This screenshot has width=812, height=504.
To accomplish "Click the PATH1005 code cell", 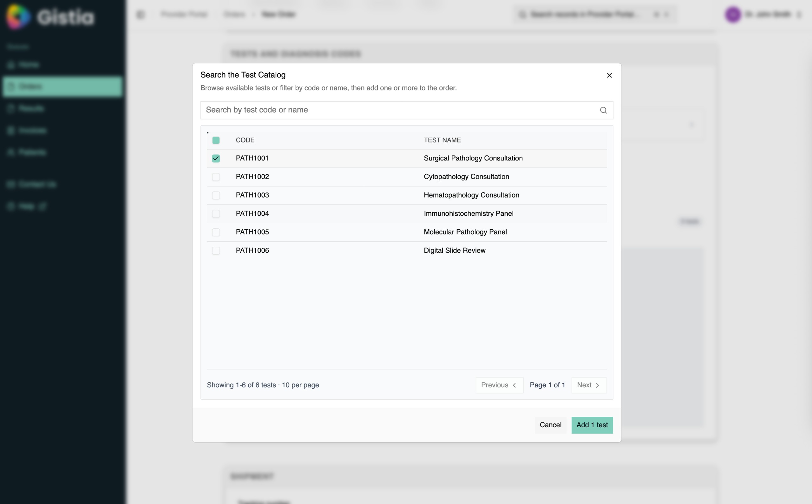I will [x=252, y=232].
